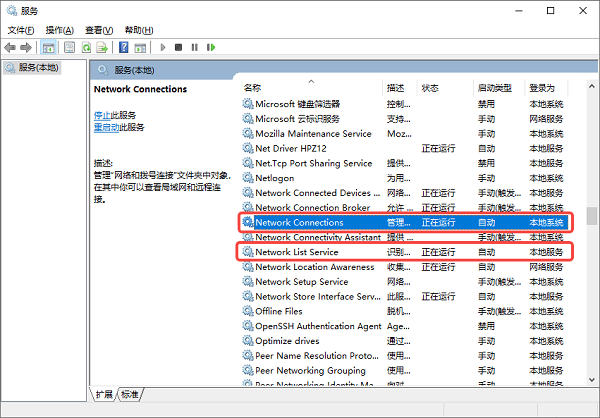Open Help via the question mark icon

tap(124, 47)
